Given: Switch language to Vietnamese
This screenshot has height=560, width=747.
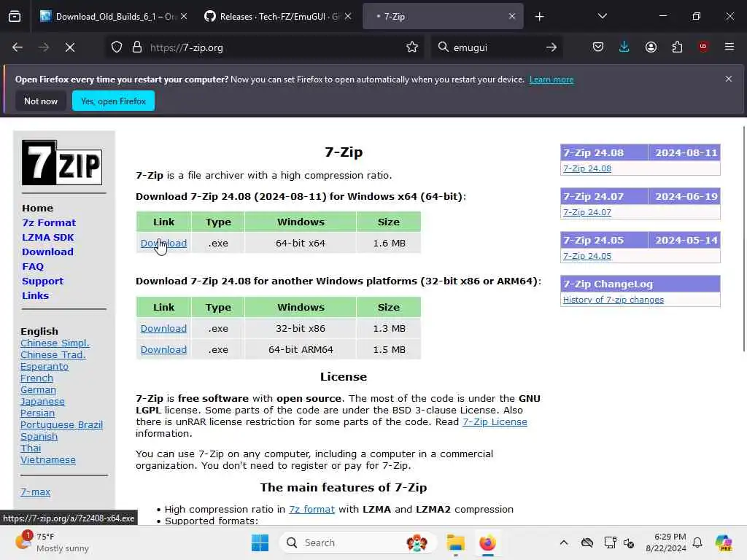Looking at the screenshot, I should click(x=47, y=460).
